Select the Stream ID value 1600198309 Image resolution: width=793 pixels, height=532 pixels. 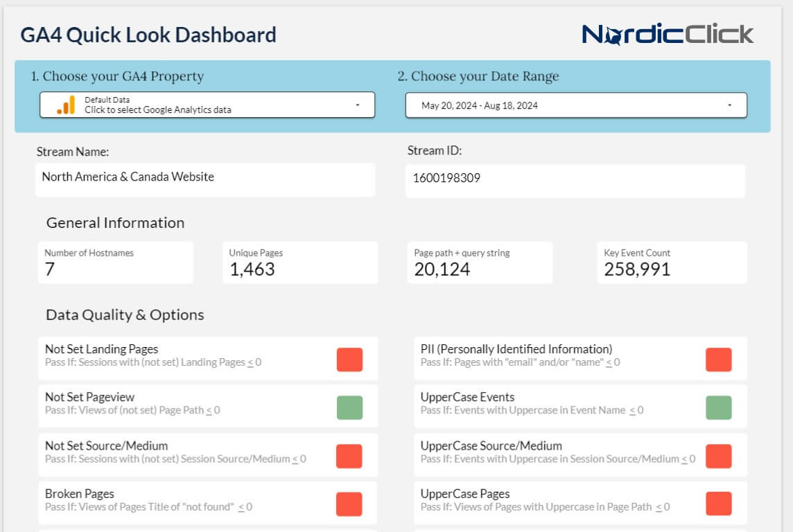[446, 178]
